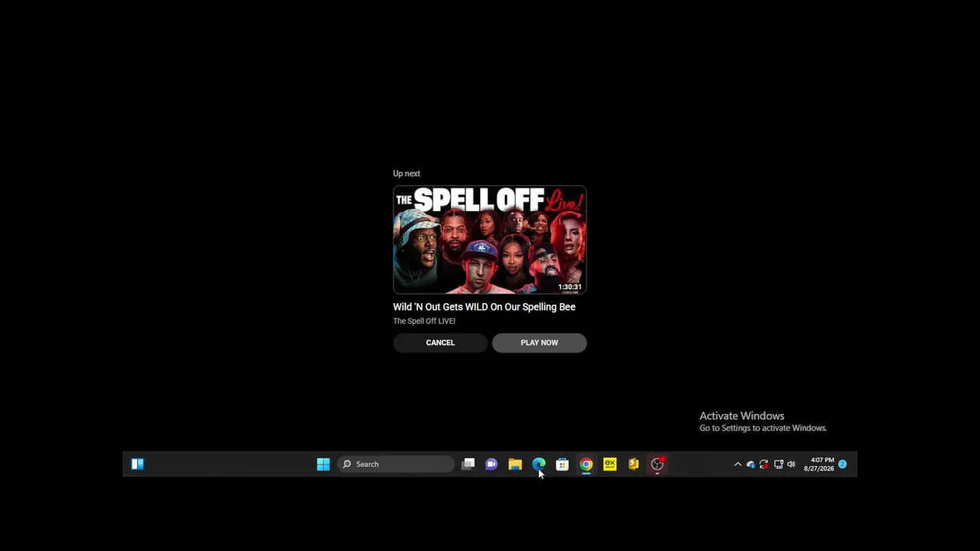
Task: Open File Explorer from the taskbar
Action: [515, 464]
